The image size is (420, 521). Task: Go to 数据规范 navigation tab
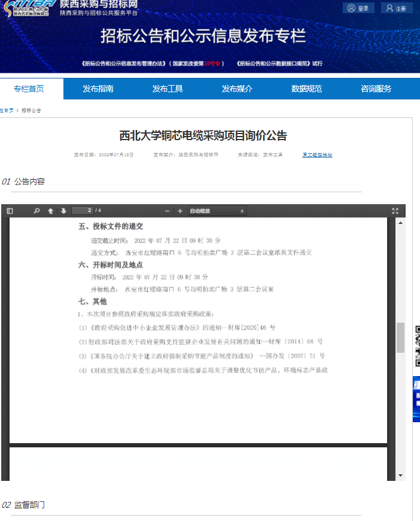[x=306, y=89]
